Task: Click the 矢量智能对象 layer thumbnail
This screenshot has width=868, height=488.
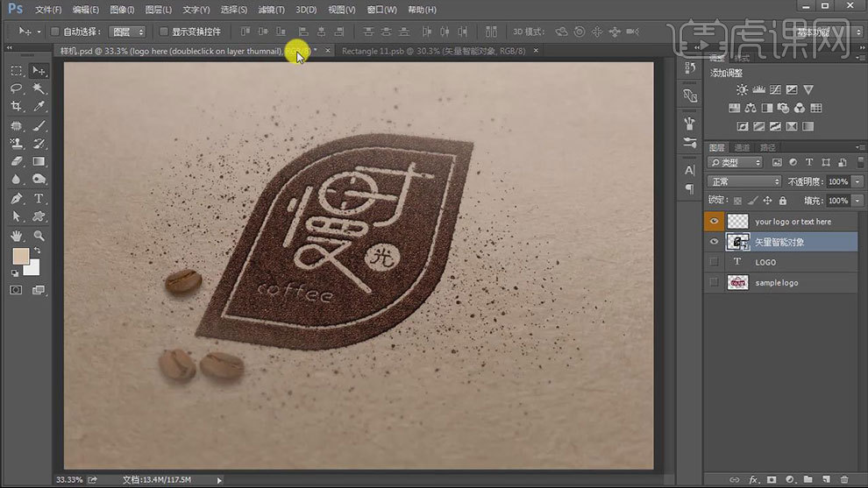Action: [x=737, y=242]
